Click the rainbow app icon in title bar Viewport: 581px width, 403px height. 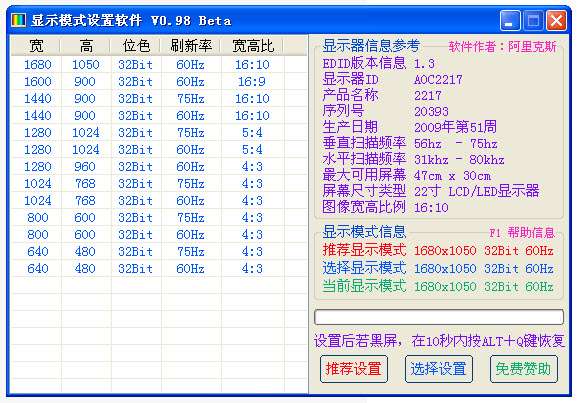(19, 20)
